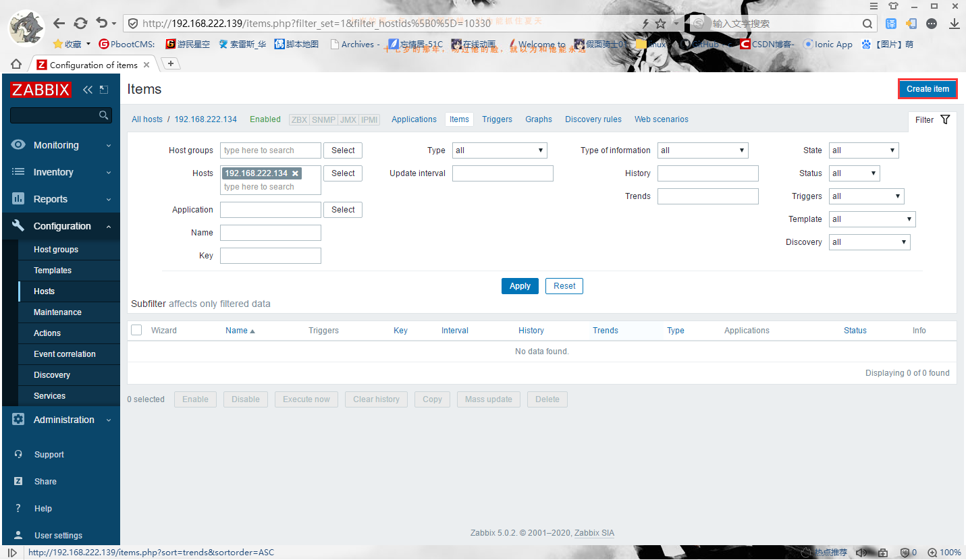Image resolution: width=966 pixels, height=560 pixels.
Task: Close the Configuration of items tab
Action: pyautogui.click(x=146, y=65)
